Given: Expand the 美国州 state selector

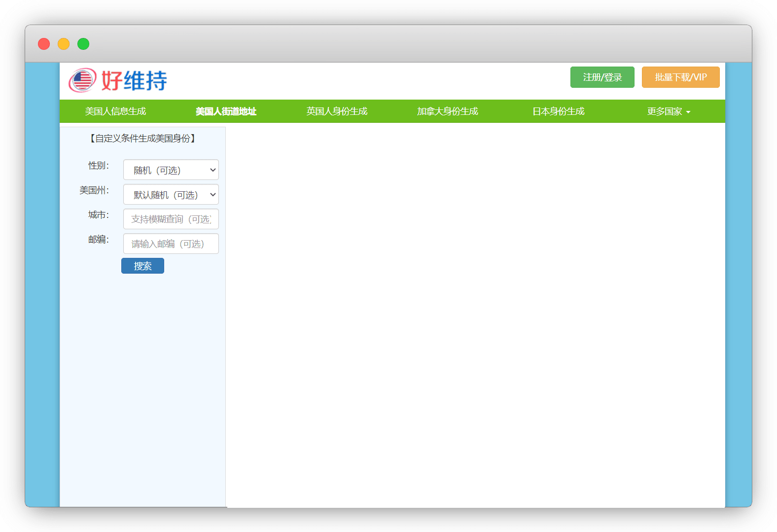Looking at the screenshot, I should (171, 195).
